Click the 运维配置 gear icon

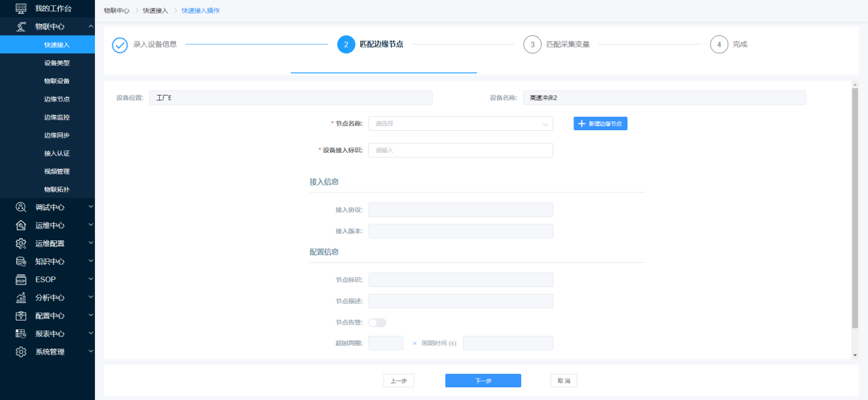21,243
